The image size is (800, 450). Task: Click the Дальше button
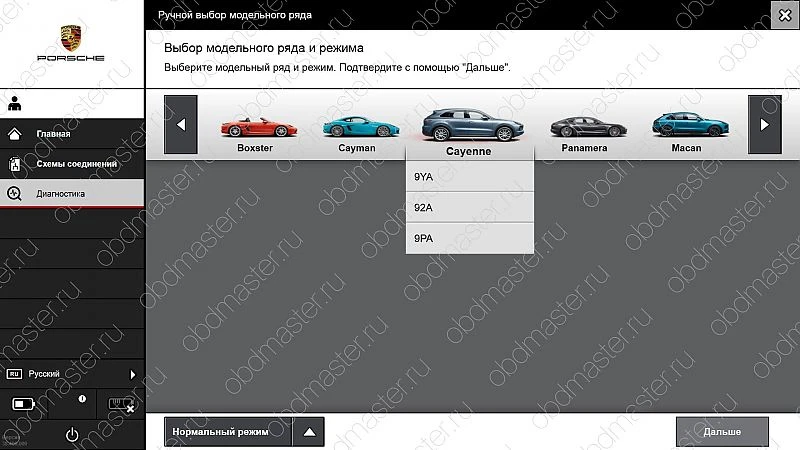coord(722,432)
